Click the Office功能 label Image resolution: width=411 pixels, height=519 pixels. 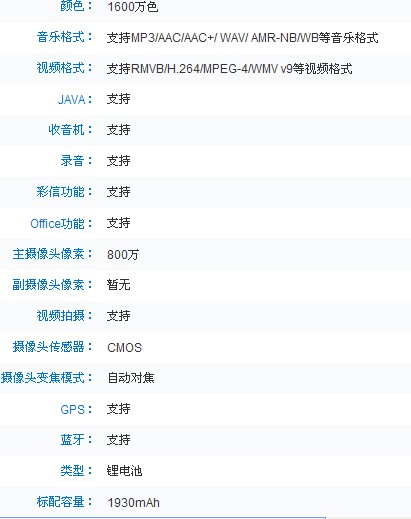pyautogui.click(x=57, y=223)
